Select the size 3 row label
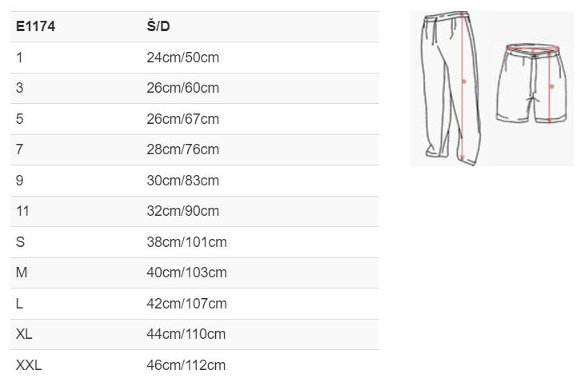Viewport: 588px width, 386px height. tap(20, 88)
